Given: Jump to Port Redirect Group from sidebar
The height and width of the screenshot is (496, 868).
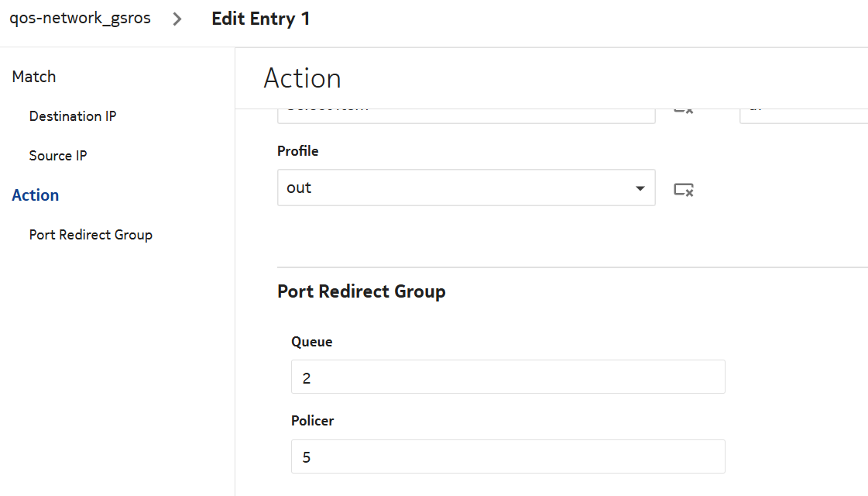Looking at the screenshot, I should tap(91, 235).
